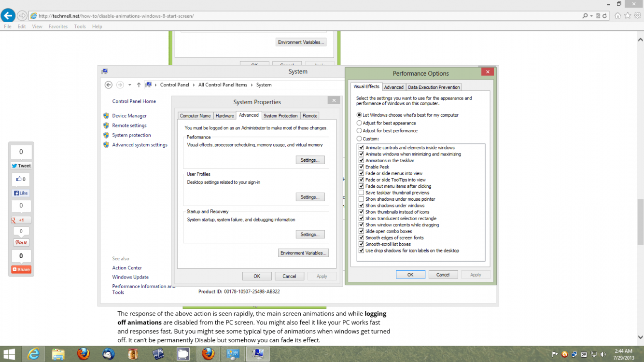
Task: Toggle Show shadows under mouse pointer checkbox
Action: coord(361,199)
